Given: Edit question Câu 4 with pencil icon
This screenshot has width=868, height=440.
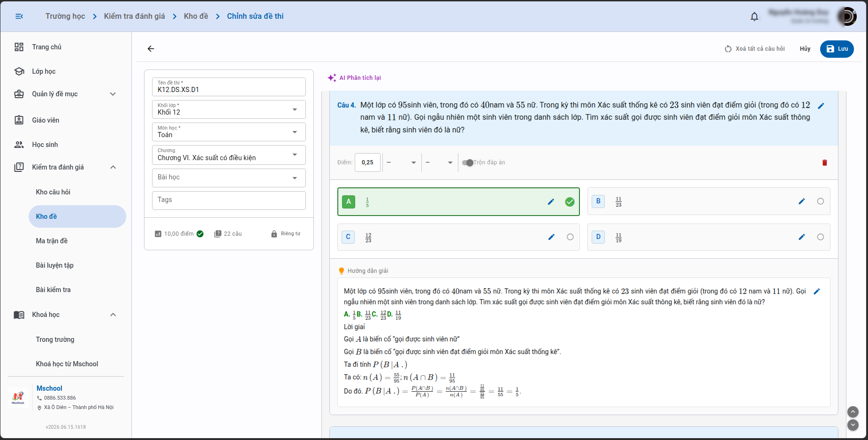Looking at the screenshot, I should [821, 106].
